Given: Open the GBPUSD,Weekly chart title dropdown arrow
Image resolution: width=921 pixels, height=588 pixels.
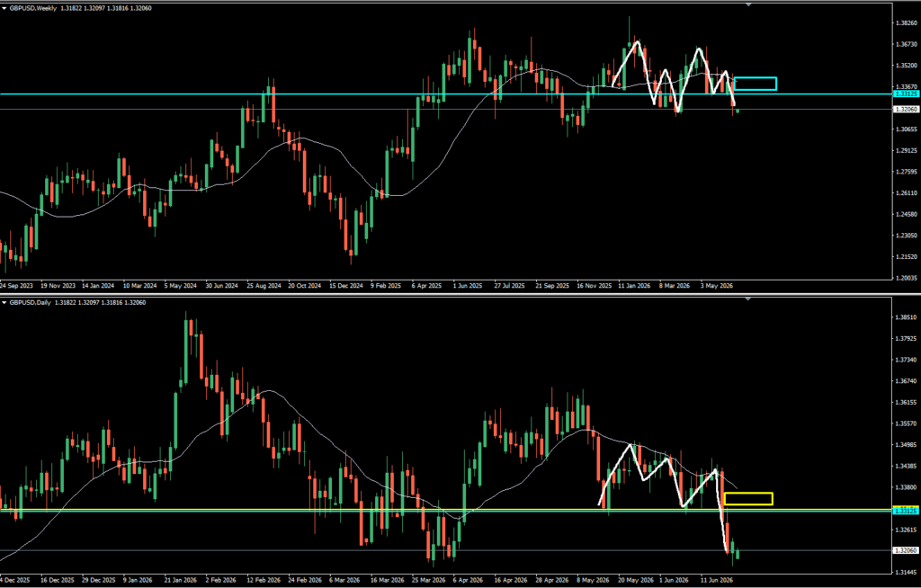Looking at the screenshot, I should pos(4,8).
